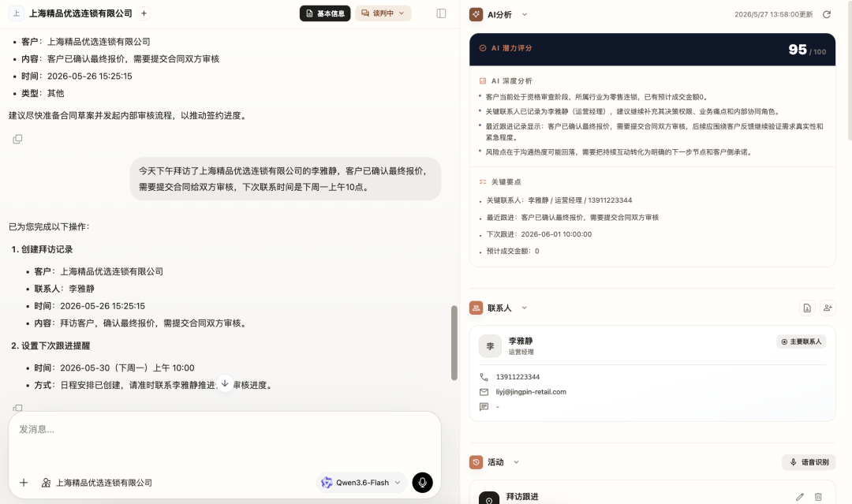852x504 pixels.
Task: Click the 联系人 section icon
Action: click(476, 308)
